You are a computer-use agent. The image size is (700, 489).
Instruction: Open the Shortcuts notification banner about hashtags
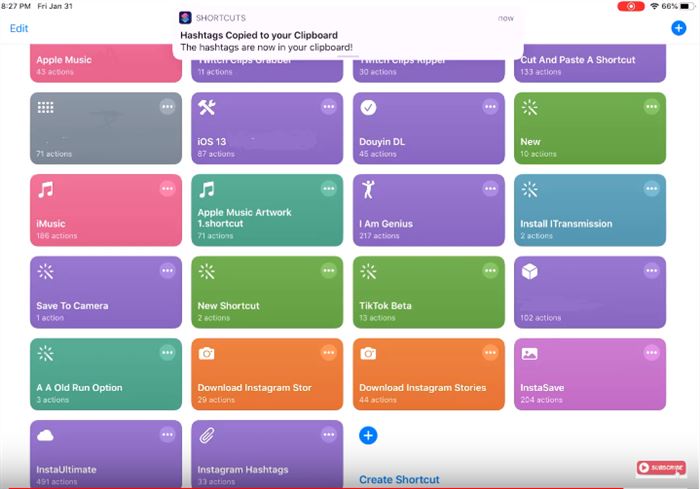coord(347,33)
